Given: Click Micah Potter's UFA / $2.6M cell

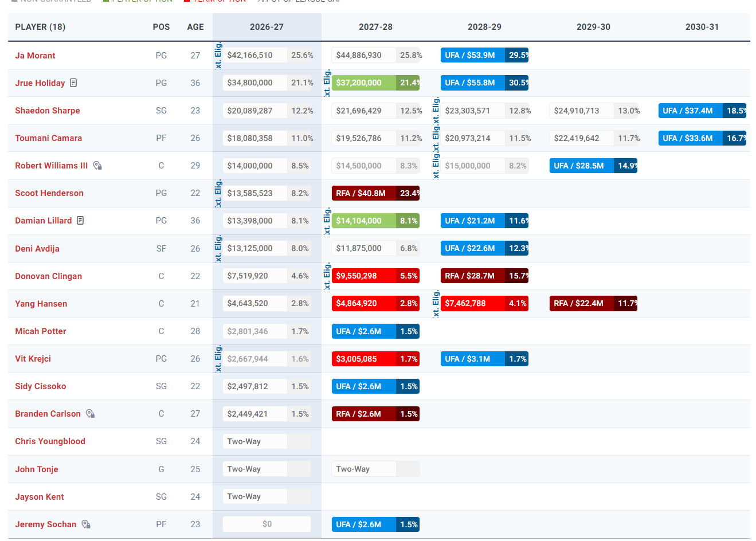Looking at the screenshot, I should [376, 331].
